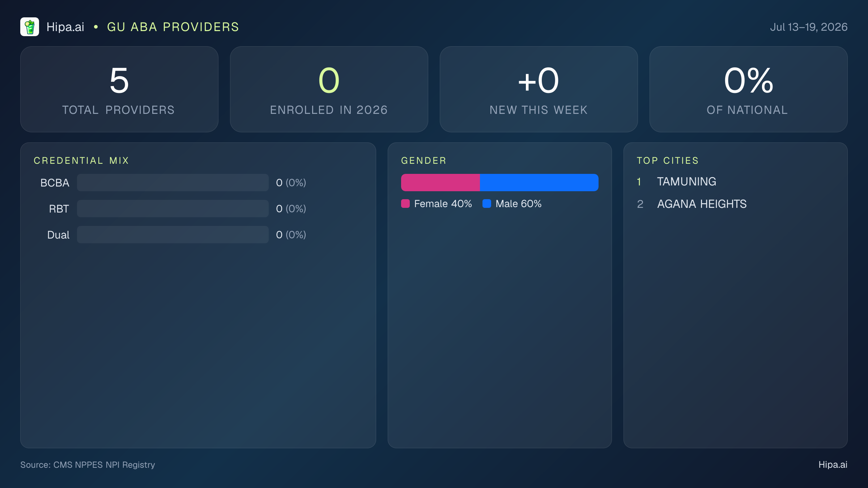
Task: Open the Total Providers card
Action: (x=119, y=89)
